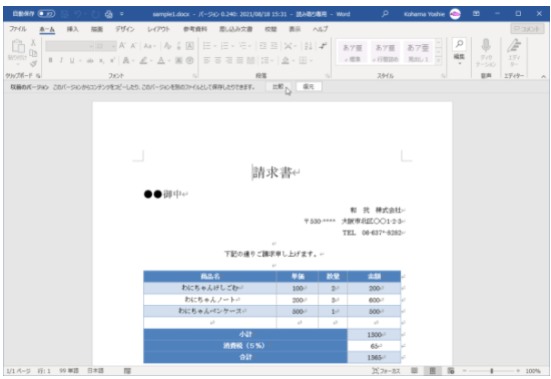This screenshot has height=379, width=551.
Task: Switch to the レイアウト tab
Action: 158,29
